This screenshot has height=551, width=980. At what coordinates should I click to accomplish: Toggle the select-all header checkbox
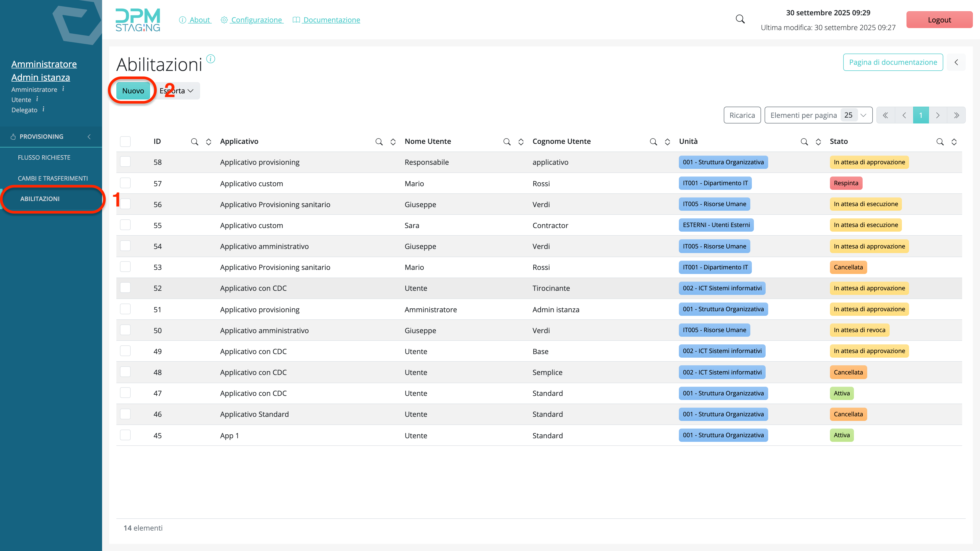(x=125, y=142)
